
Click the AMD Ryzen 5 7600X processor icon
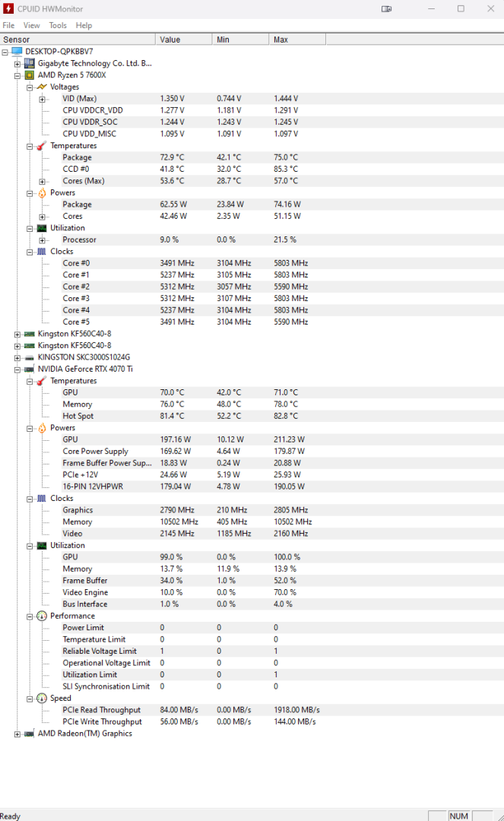pos(29,75)
